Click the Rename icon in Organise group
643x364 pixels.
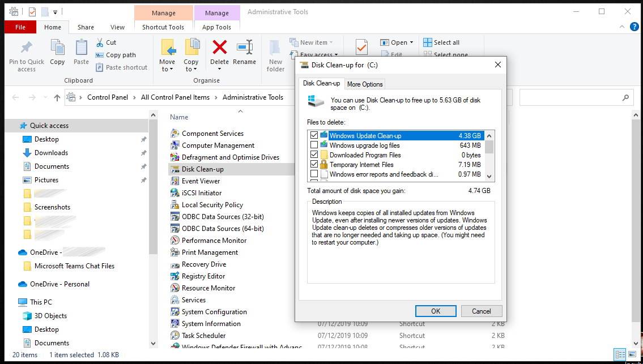(x=244, y=47)
